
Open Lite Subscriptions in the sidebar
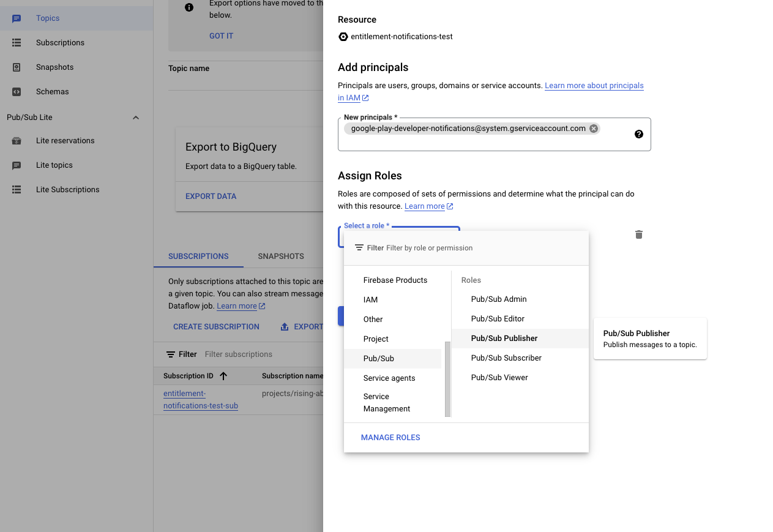point(77,190)
